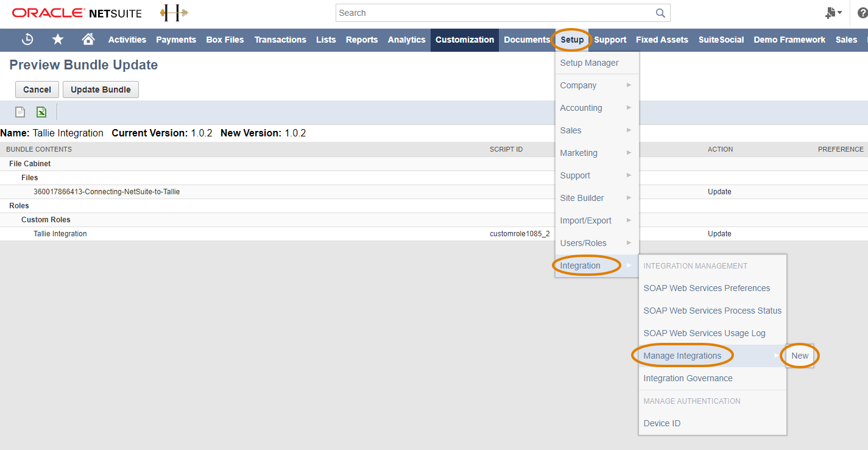Screen dimensions: 868x450
Task: Click the company logo beside NetSuite
Action: pos(174,13)
